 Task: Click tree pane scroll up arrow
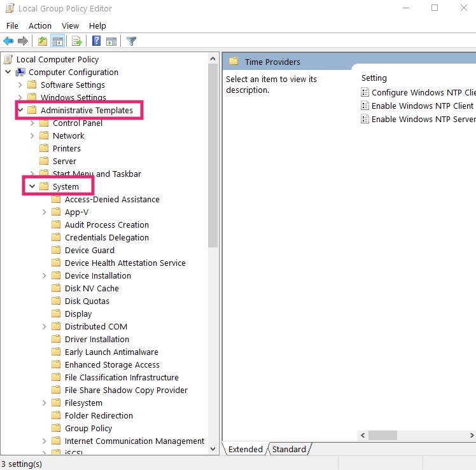tap(213, 59)
